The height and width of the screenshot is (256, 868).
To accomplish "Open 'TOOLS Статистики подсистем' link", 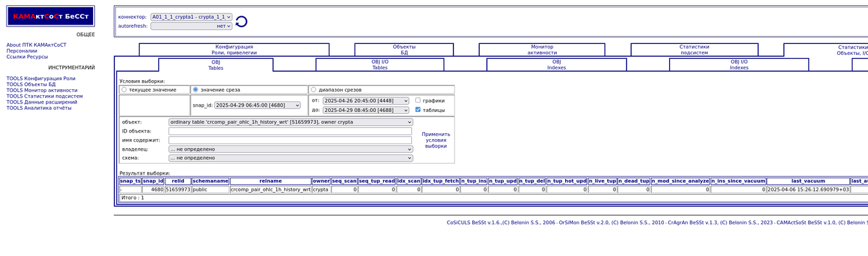I will tap(45, 96).
